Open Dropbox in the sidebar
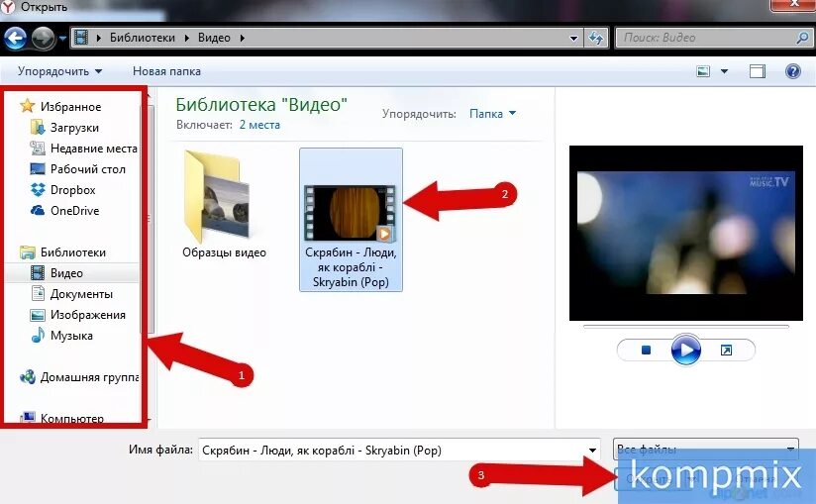This screenshot has width=816, height=504. pos(73,190)
